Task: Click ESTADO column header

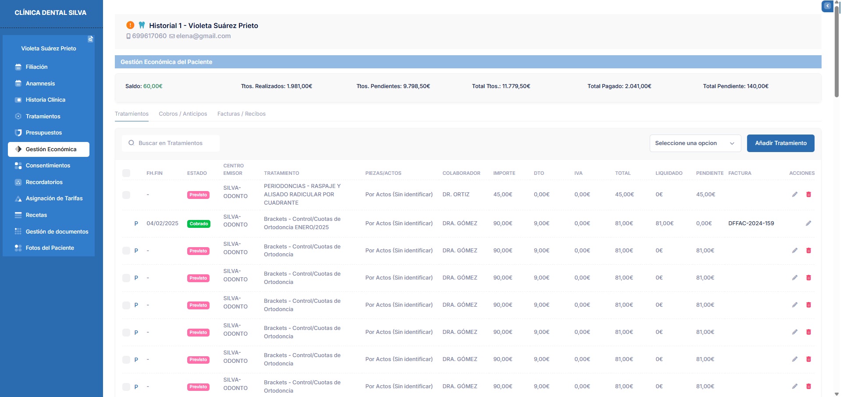Action: [x=197, y=174]
